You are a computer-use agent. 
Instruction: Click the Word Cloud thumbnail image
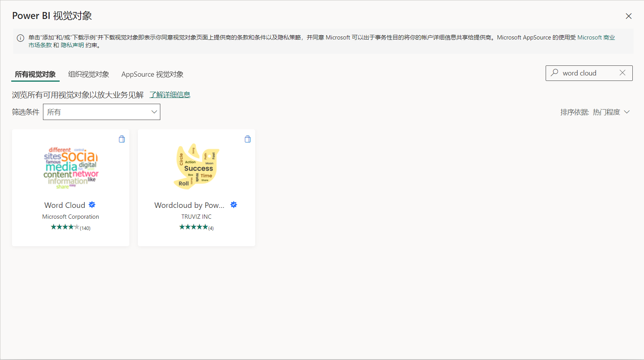[70, 168]
